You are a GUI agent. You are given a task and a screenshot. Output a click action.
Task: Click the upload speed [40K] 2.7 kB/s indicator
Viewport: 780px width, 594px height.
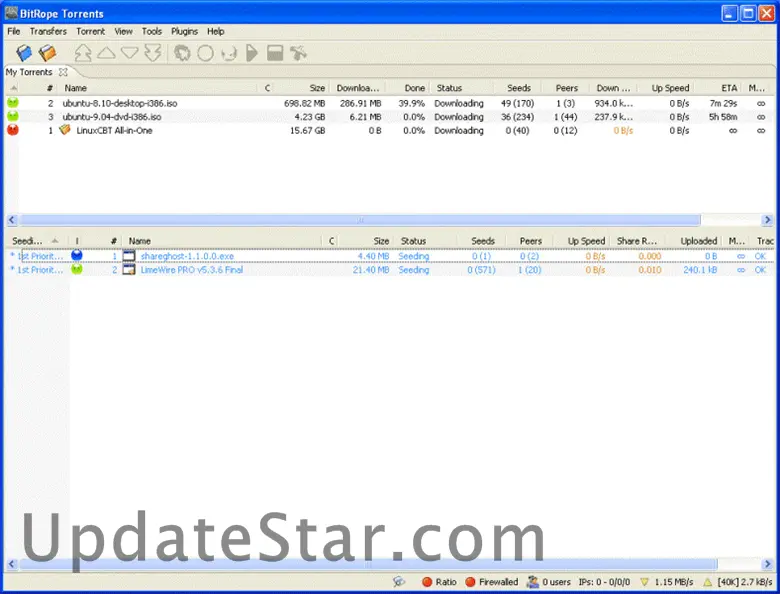738,582
